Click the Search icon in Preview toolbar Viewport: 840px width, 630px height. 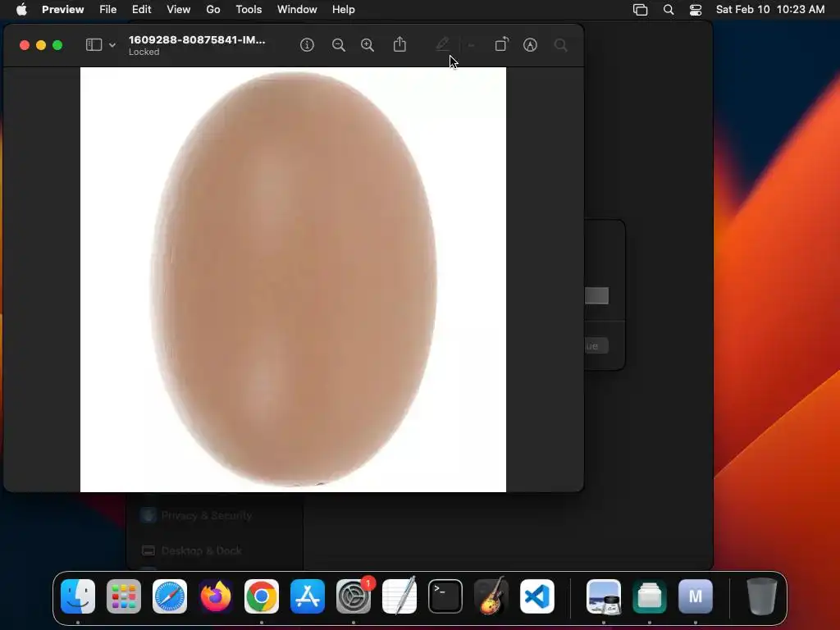561,45
